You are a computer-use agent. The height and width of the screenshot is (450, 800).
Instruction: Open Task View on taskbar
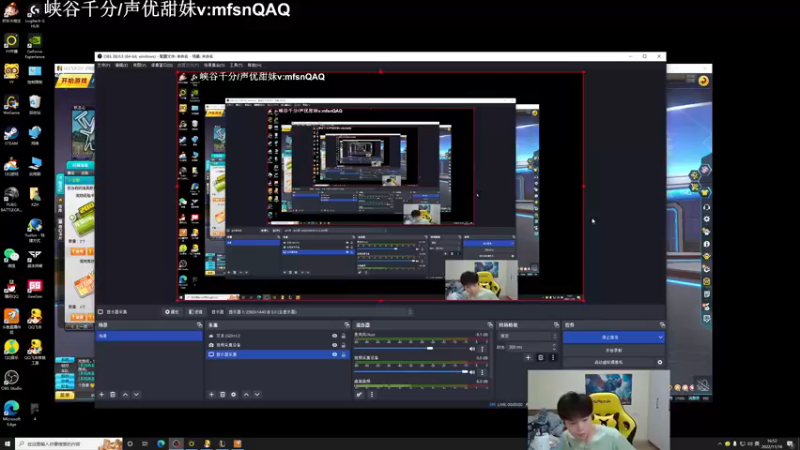click(x=145, y=444)
